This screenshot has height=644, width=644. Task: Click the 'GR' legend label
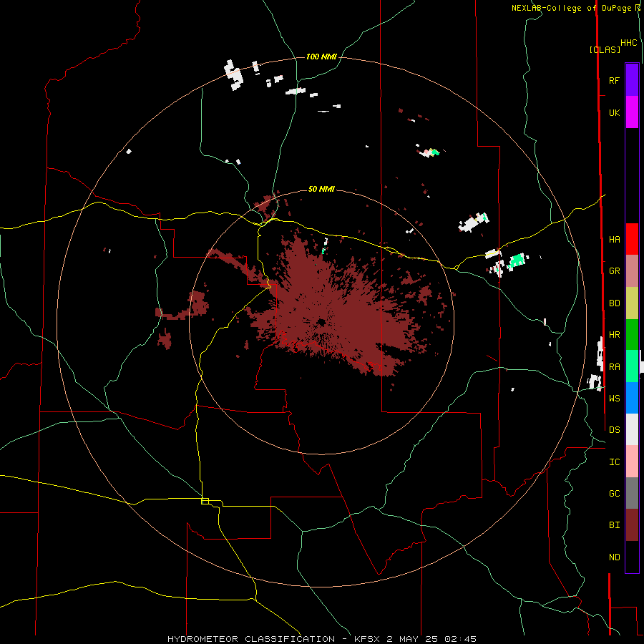coord(614,271)
